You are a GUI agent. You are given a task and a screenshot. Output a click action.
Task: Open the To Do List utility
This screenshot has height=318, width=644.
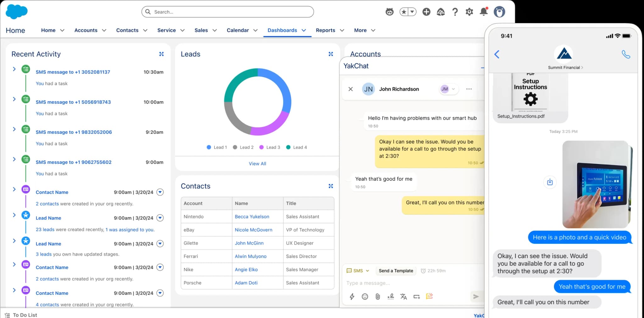click(x=21, y=315)
